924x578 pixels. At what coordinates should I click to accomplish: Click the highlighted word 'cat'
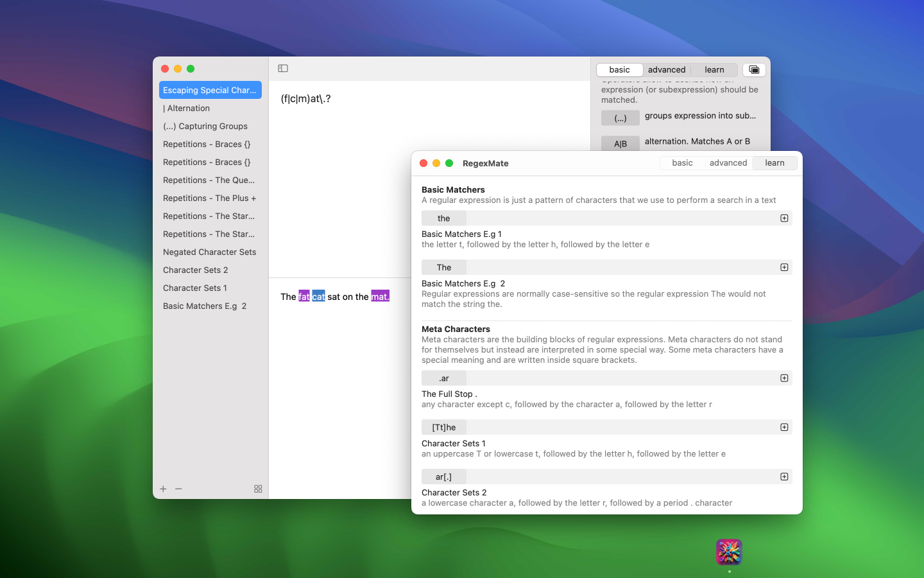(318, 296)
